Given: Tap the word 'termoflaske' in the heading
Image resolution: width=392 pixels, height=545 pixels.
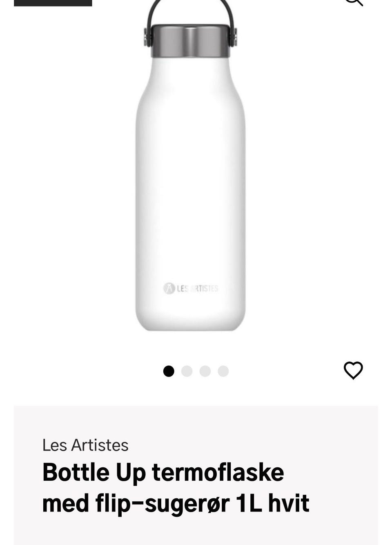Looking at the screenshot, I should (x=218, y=472).
